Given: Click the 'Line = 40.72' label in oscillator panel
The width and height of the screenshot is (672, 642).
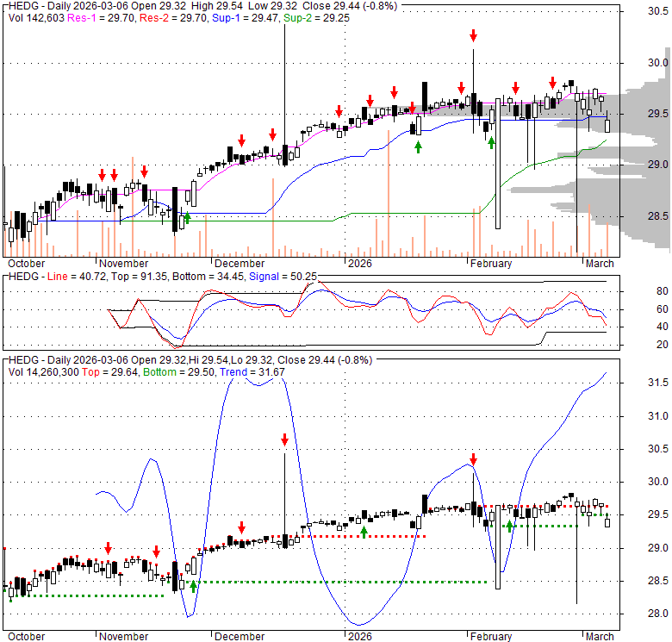Looking at the screenshot, I should pos(77,277).
